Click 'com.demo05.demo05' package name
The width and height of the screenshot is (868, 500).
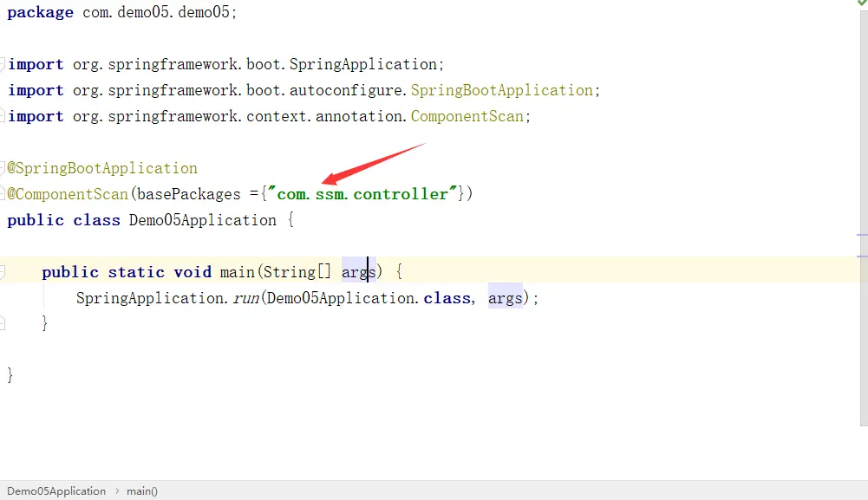point(156,12)
